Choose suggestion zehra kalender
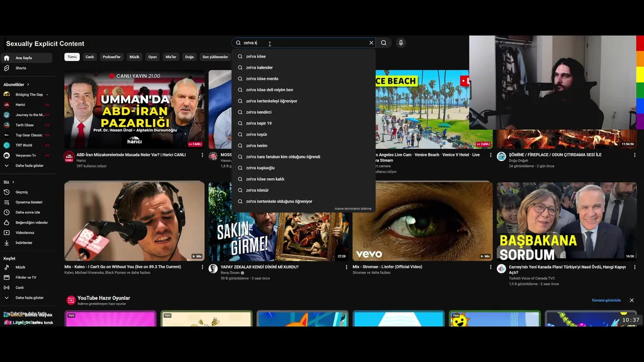This screenshot has width=644, height=362. tap(303, 67)
